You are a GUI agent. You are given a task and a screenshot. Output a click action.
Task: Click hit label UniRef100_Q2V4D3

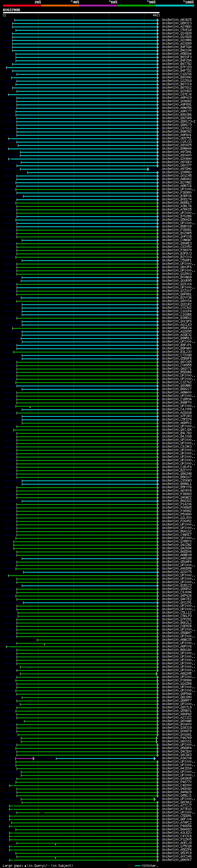click(x=177, y=91)
